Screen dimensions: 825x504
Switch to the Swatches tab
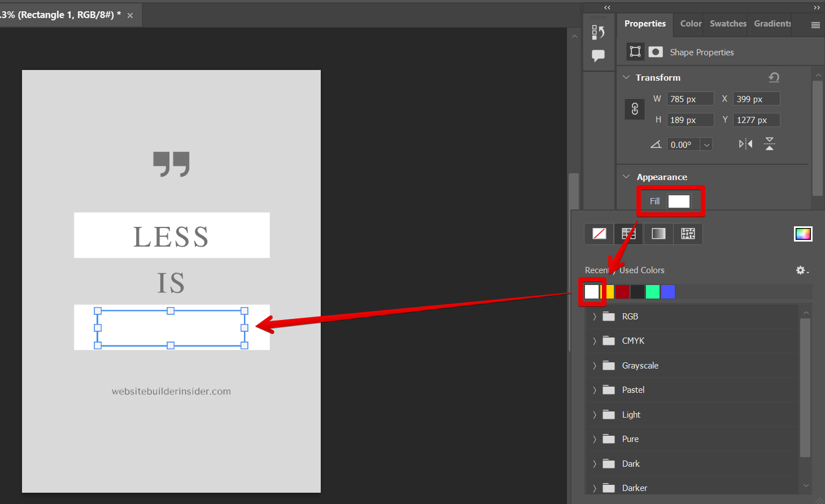727,24
